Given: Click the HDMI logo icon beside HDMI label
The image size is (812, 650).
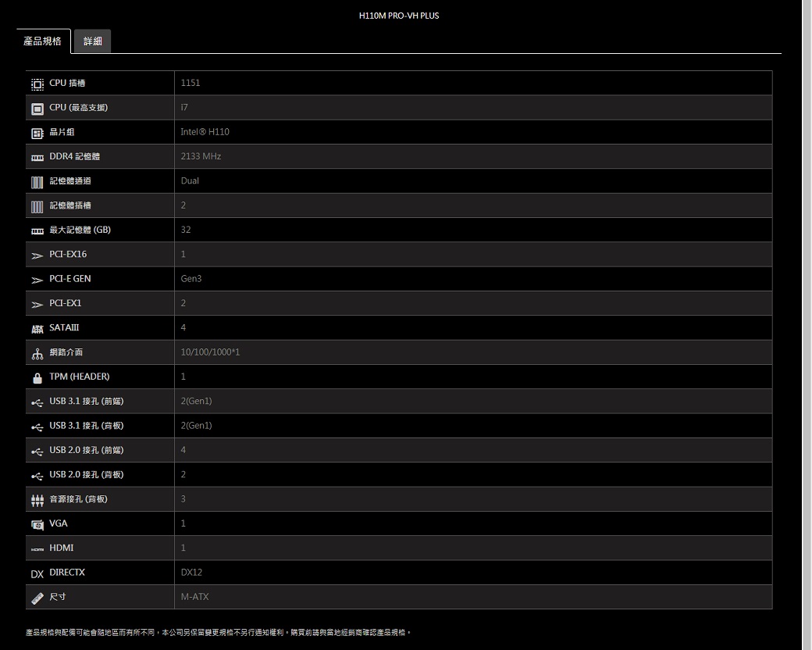Looking at the screenshot, I should click(x=37, y=549).
